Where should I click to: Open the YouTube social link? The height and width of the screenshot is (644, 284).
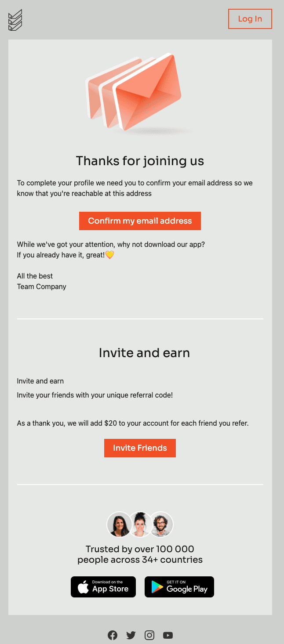168,635
